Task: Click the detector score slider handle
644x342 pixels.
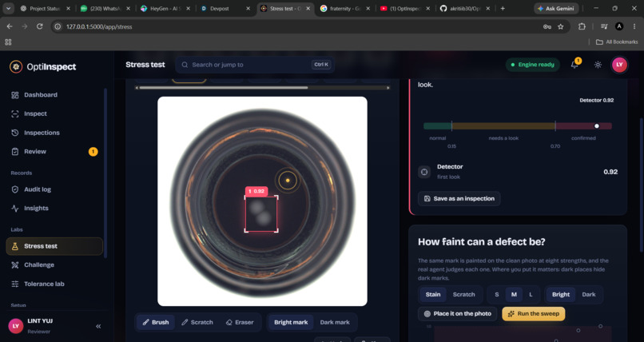Action: pos(597,126)
